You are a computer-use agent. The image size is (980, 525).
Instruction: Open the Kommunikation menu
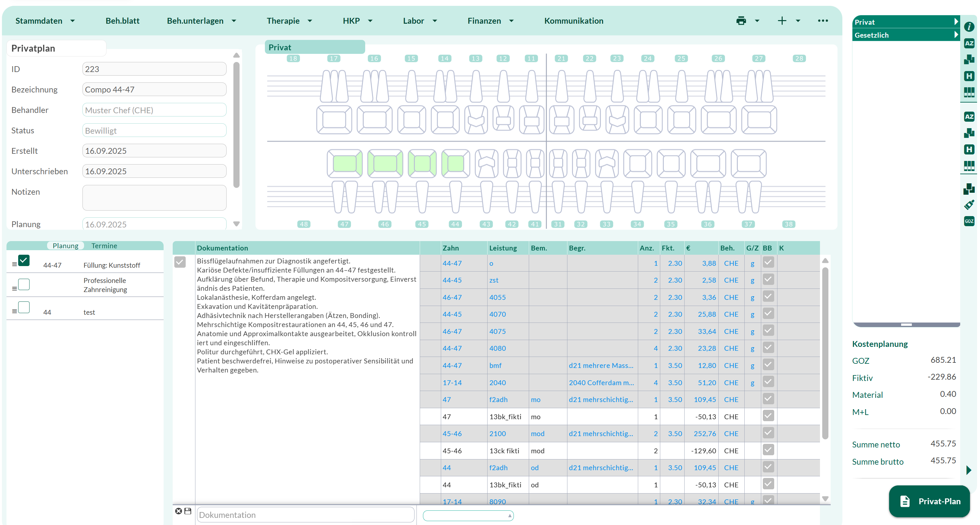[x=573, y=21]
